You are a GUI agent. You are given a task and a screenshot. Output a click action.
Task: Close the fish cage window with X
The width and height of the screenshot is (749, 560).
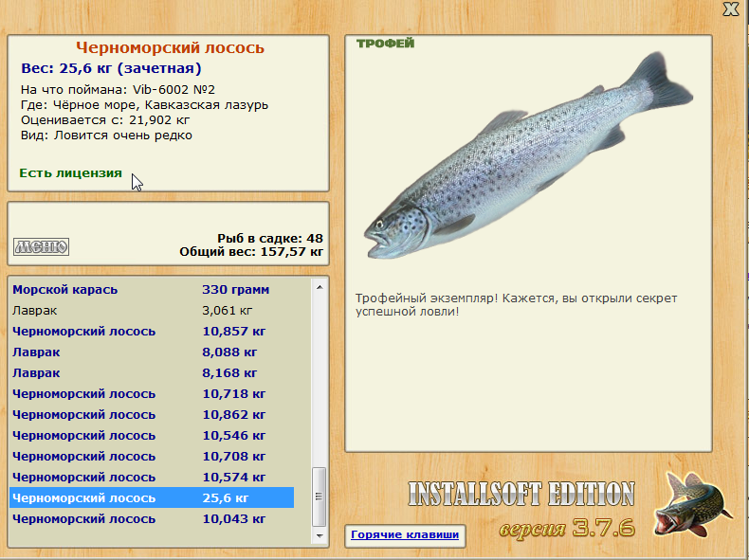731,9
